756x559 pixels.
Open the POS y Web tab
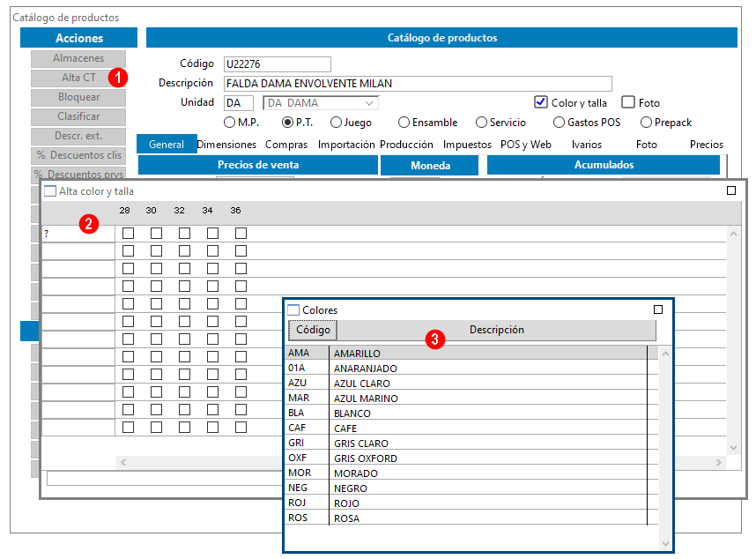pyautogui.click(x=525, y=145)
